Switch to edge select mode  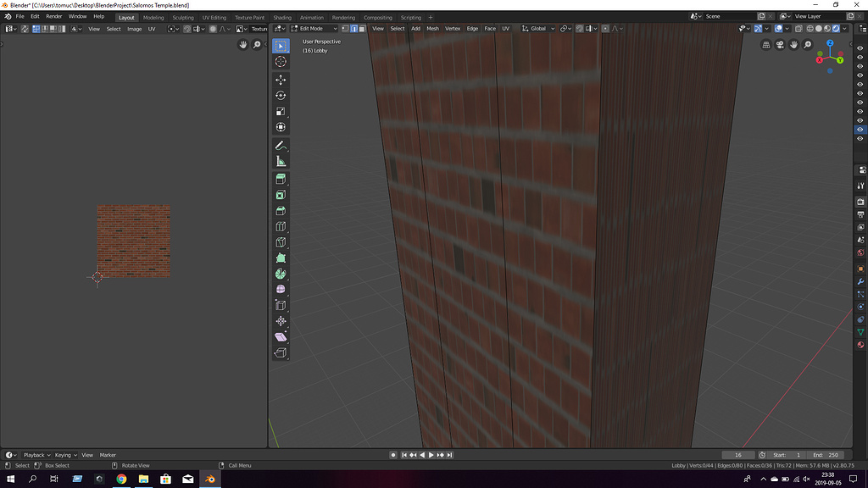[353, 29]
